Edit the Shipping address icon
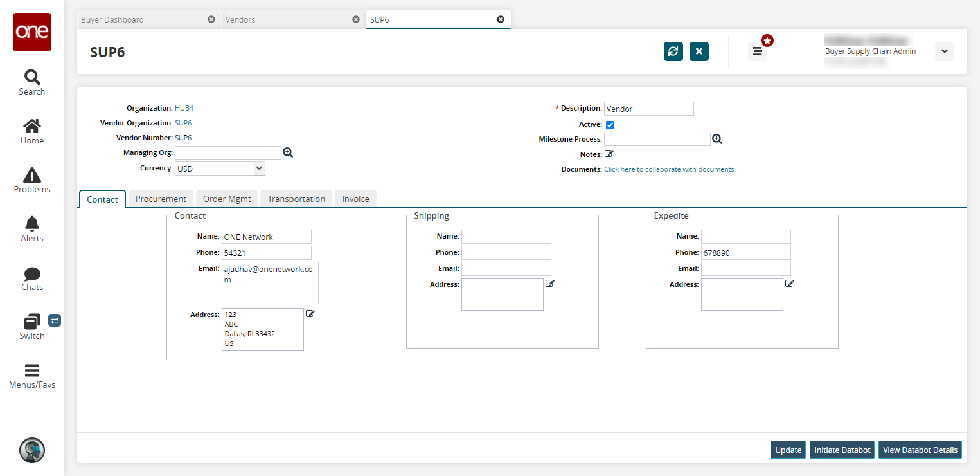This screenshot has height=476, width=980. [550, 284]
